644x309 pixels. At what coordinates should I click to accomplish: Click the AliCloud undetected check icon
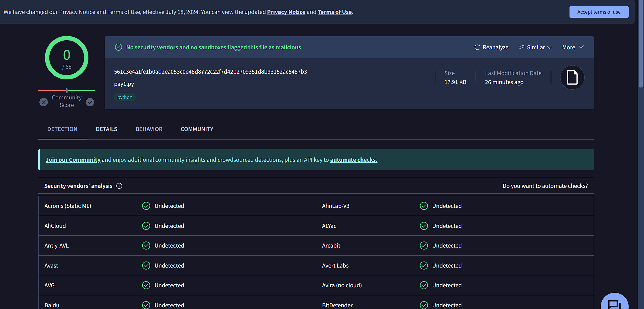pyautogui.click(x=146, y=226)
